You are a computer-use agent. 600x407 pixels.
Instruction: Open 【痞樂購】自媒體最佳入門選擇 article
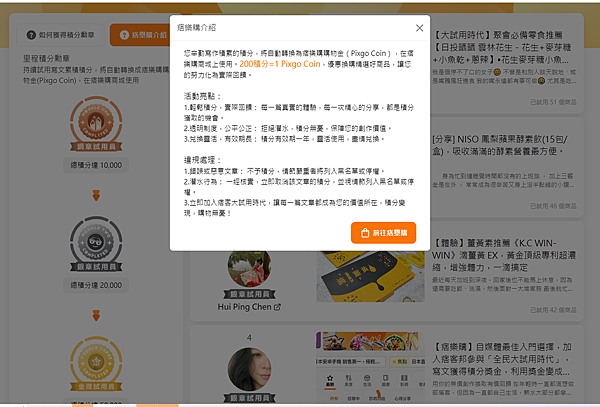coord(502,359)
